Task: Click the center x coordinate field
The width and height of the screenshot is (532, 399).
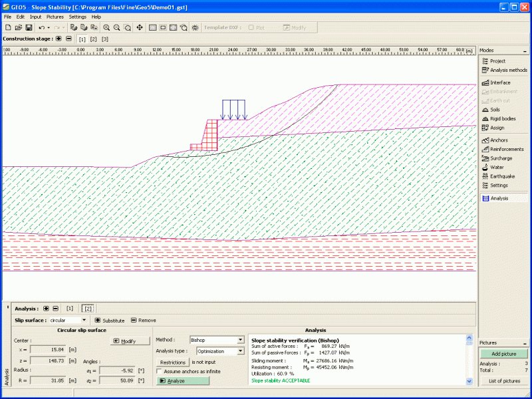Action: click(x=48, y=350)
